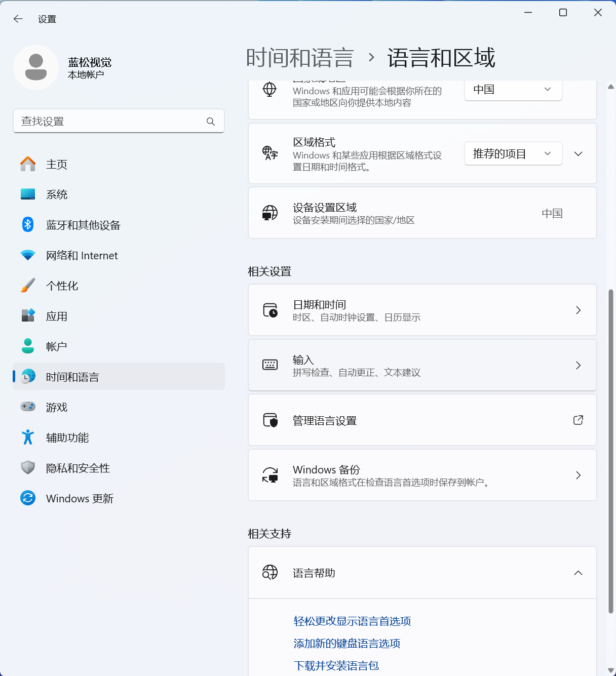Image resolution: width=616 pixels, height=676 pixels.
Task: Select the Windows 更新 icon
Action: [28, 498]
